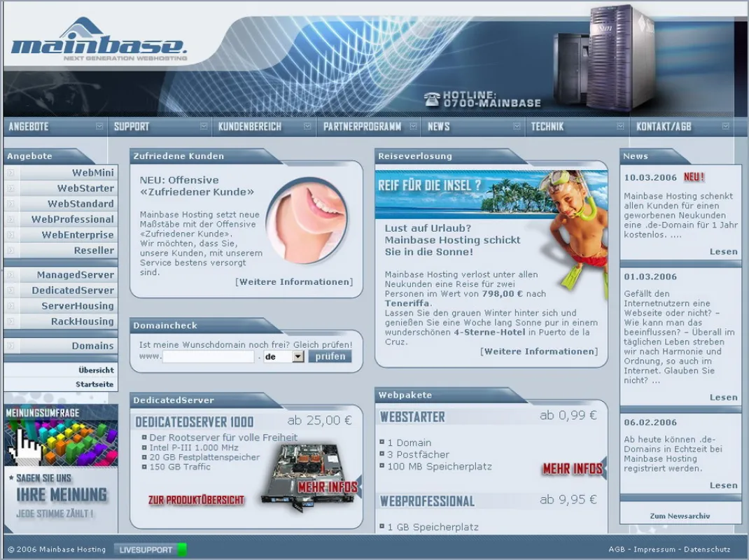The image size is (749, 560).
Task: Open the Übersicht sidebar link
Action: click(97, 370)
